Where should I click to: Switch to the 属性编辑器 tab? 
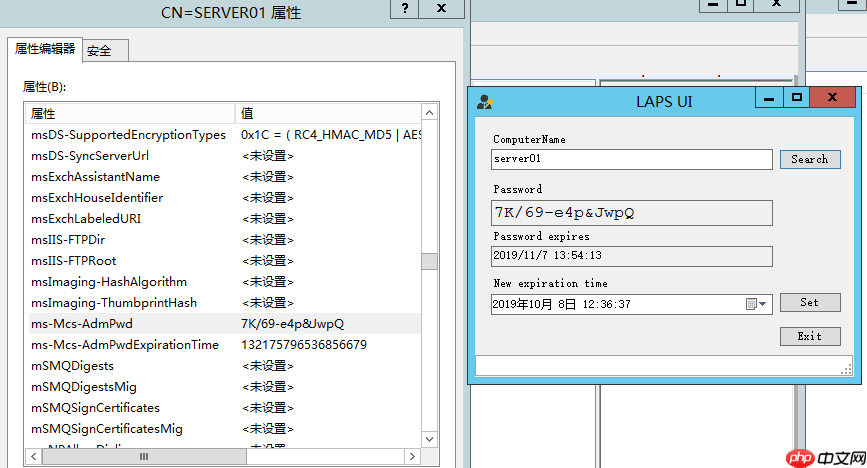coord(45,49)
